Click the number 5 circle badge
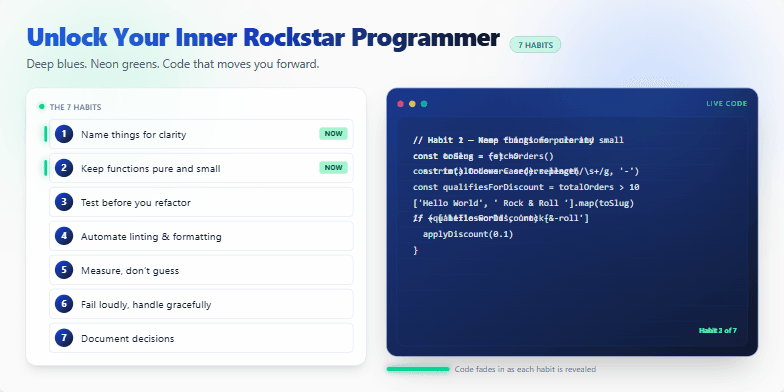Viewport: 784px width, 392px height. [x=64, y=270]
